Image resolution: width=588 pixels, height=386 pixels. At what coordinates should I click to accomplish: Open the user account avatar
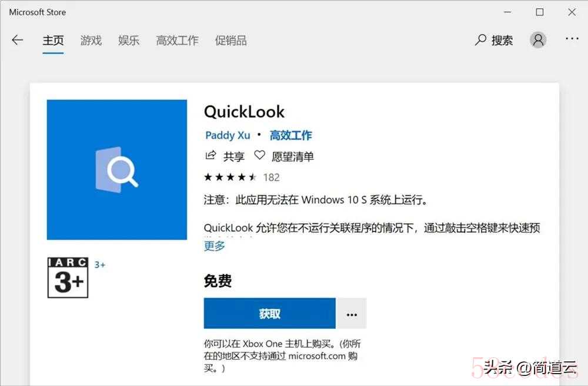[538, 40]
